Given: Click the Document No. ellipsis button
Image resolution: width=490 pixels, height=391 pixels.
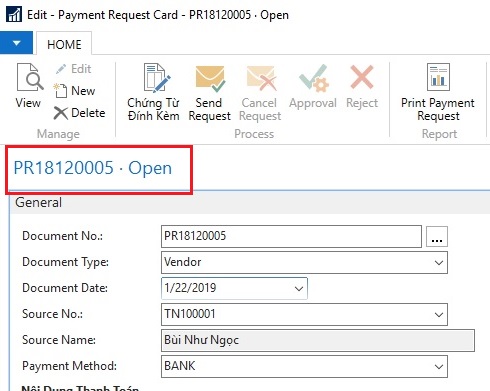Looking at the screenshot, I should 437,237.
